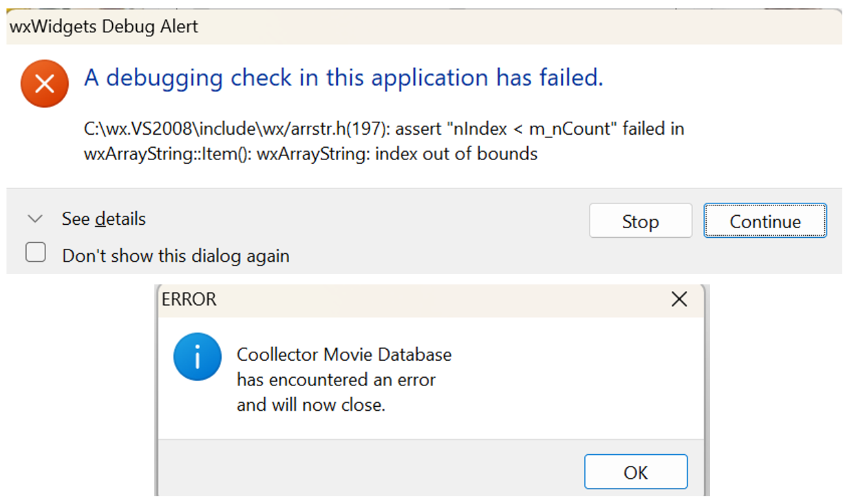This screenshot has height=504, width=852.
Task: Click the Stop button
Action: point(641,221)
